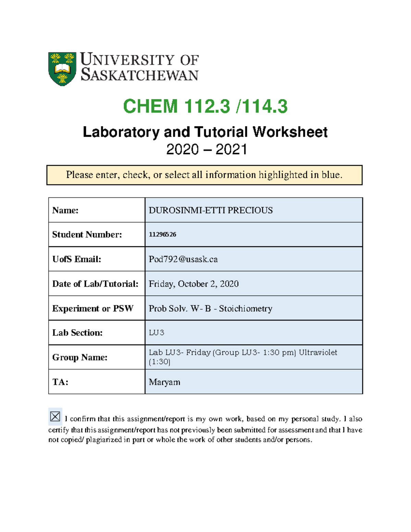411x532 pixels.
Task: Click the TA field containing Maryam
Action: click(254, 382)
